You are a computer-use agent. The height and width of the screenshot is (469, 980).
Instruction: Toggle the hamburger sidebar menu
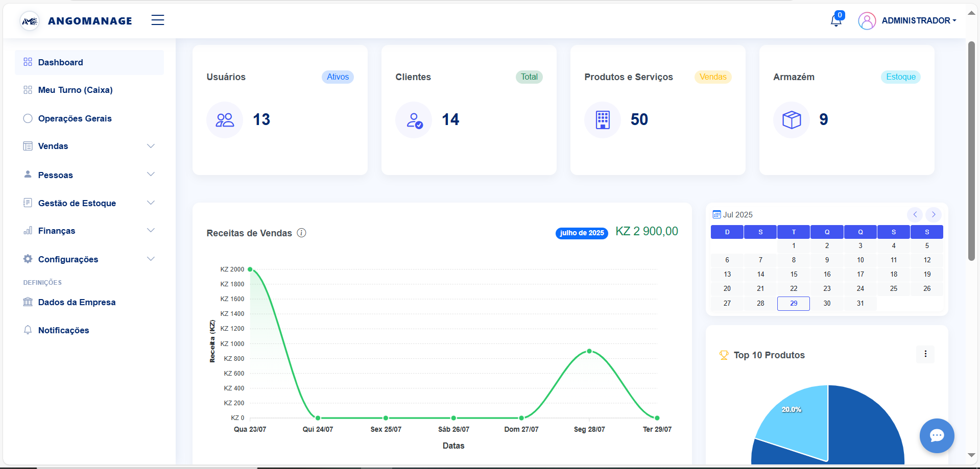tap(157, 20)
